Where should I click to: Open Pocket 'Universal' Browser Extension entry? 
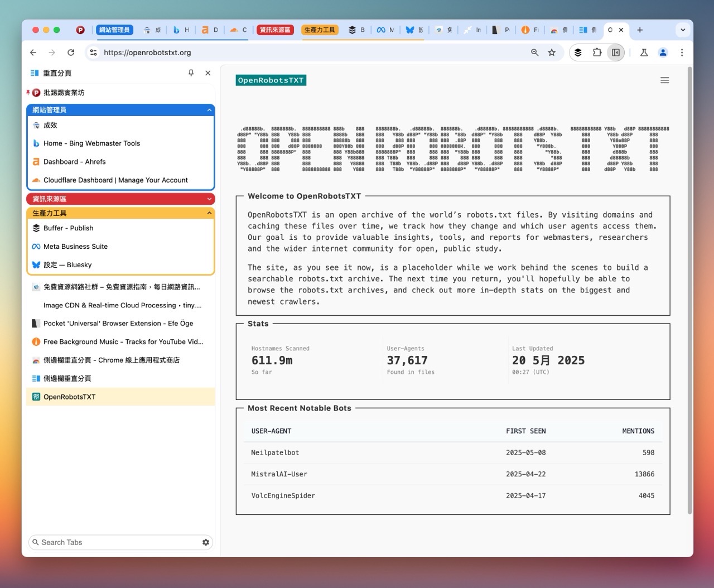click(x=120, y=324)
